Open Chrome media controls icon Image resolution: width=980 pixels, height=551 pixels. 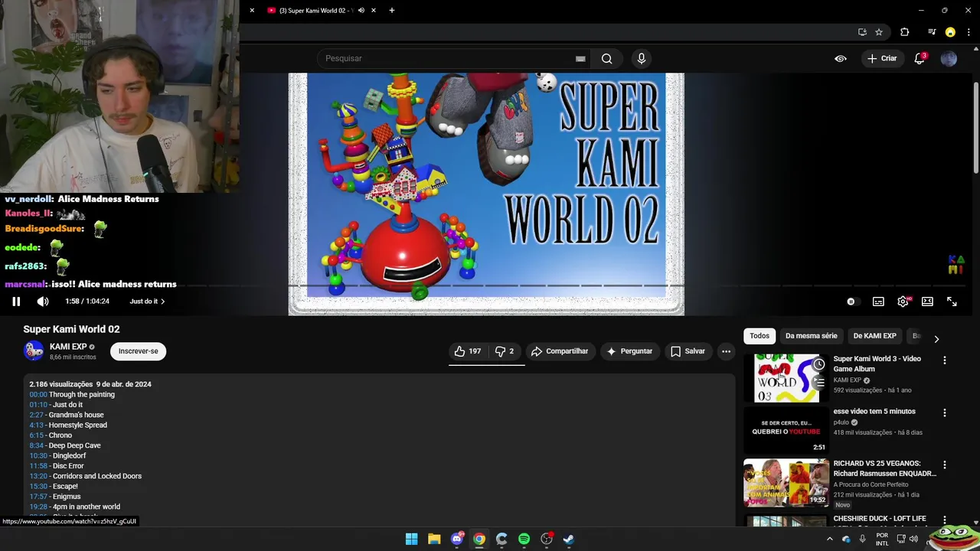pos(932,32)
